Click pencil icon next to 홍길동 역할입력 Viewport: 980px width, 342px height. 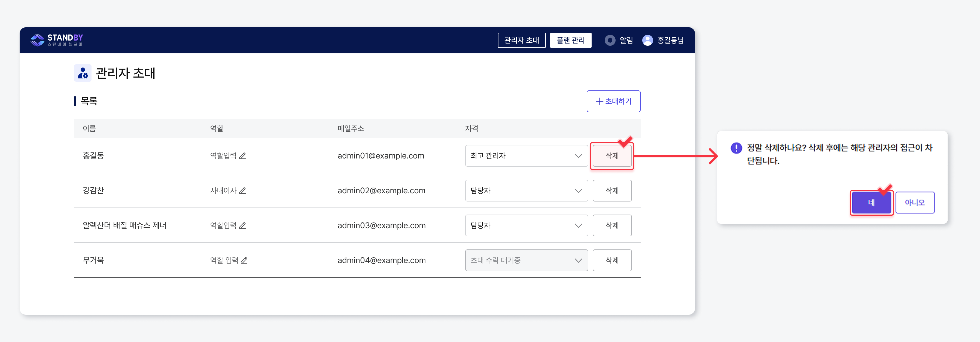[x=243, y=156]
